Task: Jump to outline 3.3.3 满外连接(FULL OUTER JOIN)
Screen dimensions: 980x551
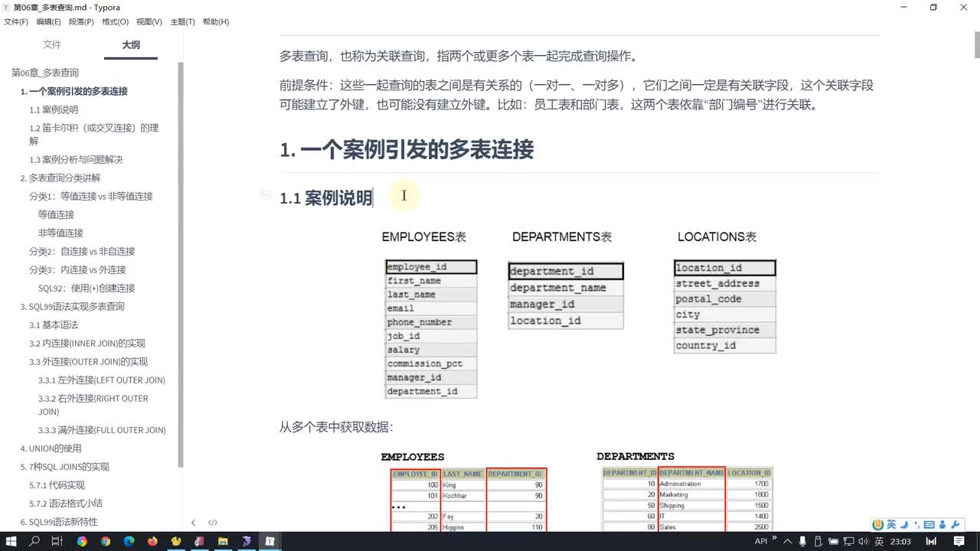Action: pos(102,429)
